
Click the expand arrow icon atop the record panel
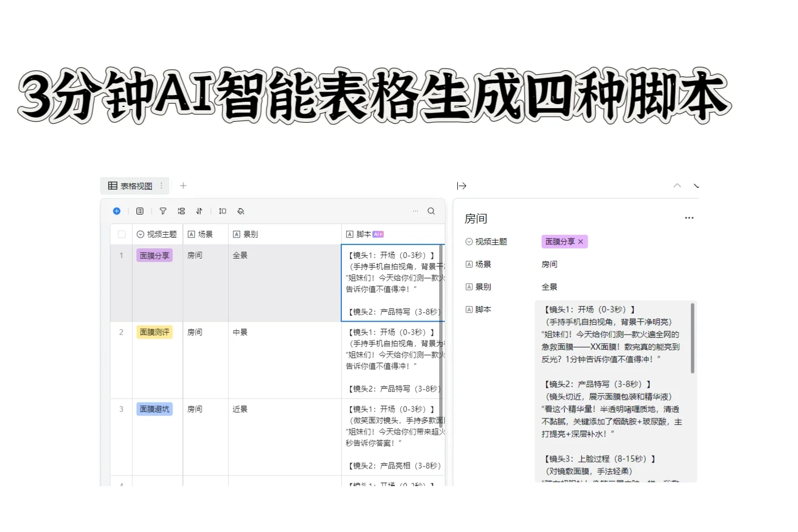462,186
